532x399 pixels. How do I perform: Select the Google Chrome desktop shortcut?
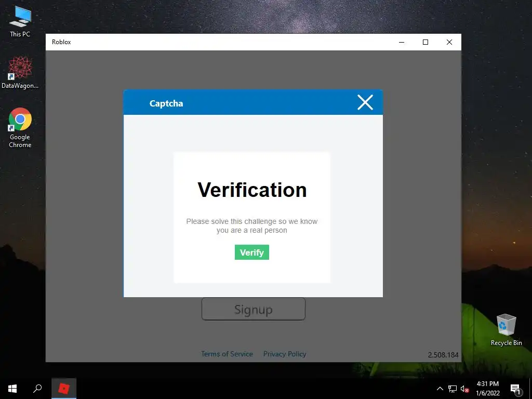[x=20, y=128]
